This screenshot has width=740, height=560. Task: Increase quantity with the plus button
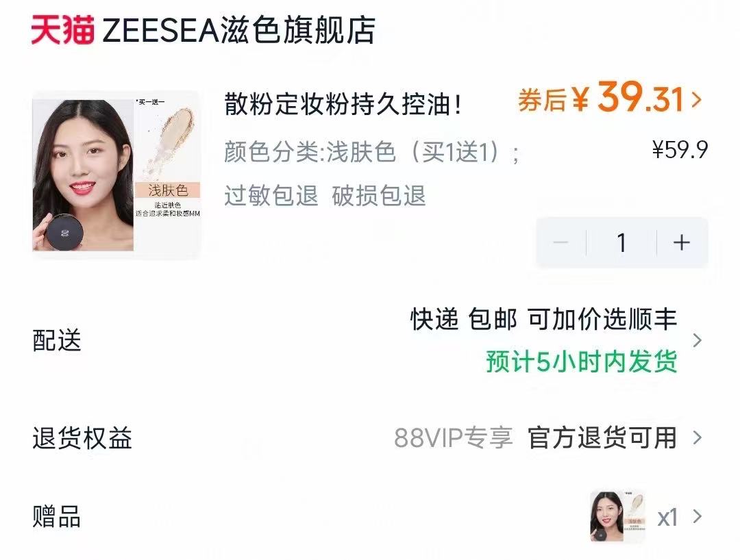click(x=682, y=243)
